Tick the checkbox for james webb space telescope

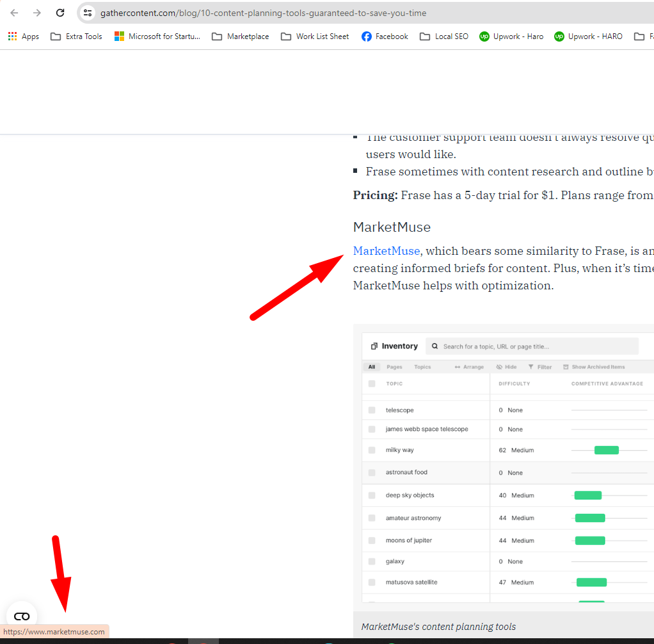(x=372, y=429)
